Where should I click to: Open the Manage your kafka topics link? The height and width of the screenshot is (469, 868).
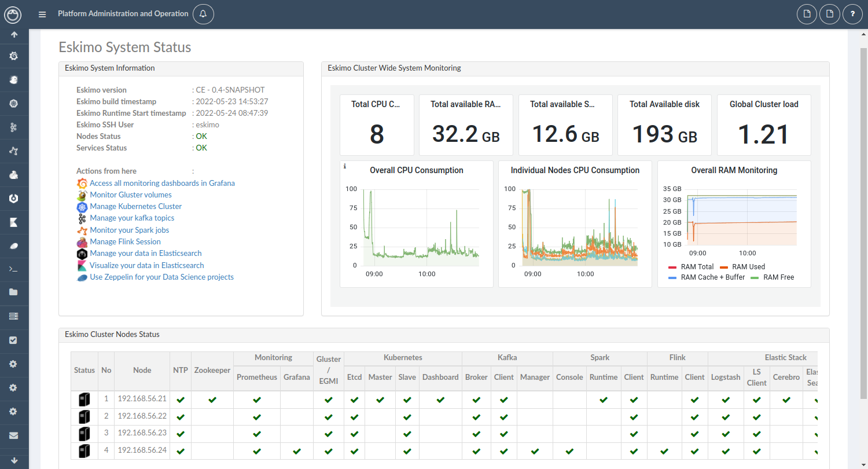[x=132, y=218]
